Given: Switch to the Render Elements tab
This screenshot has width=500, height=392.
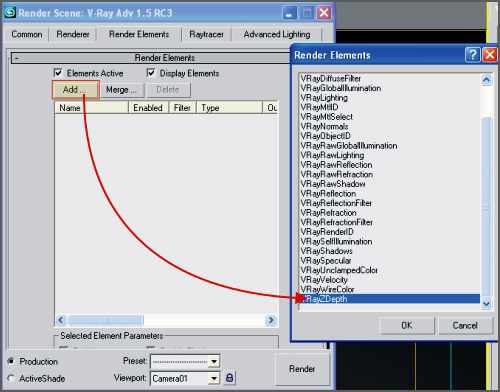Looking at the screenshot, I should [x=139, y=34].
